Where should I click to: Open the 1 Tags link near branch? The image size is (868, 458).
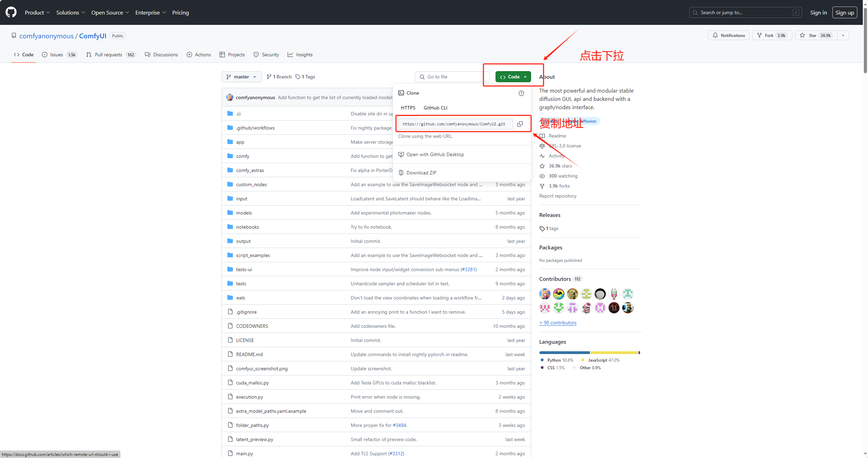[305, 77]
